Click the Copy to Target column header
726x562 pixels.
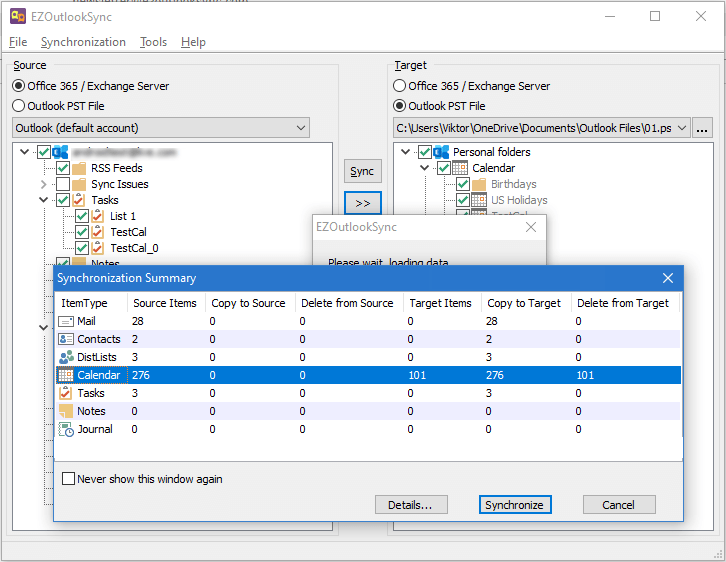pos(526,303)
